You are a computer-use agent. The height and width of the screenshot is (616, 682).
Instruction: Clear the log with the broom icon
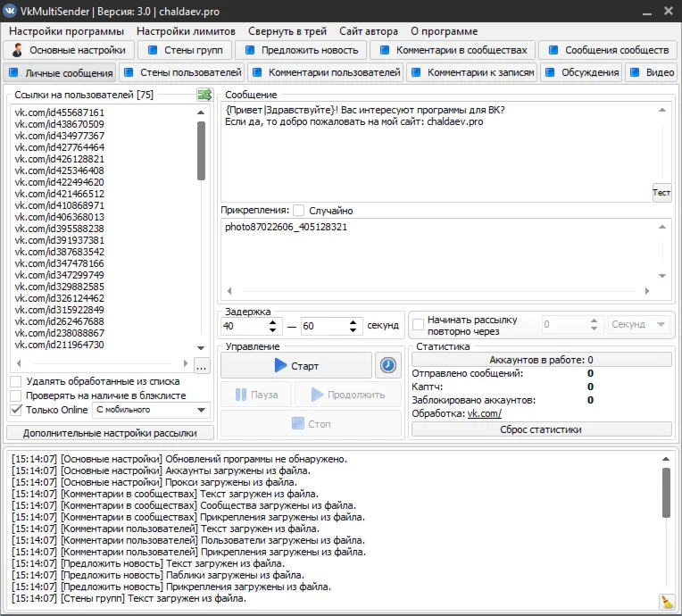tap(666, 602)
